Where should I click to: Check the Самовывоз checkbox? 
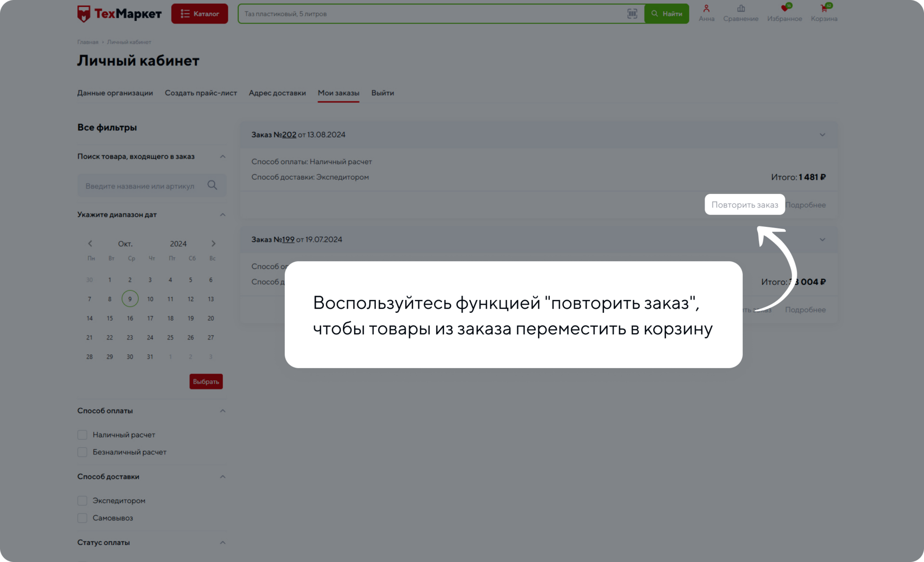[x=82, y=518]
